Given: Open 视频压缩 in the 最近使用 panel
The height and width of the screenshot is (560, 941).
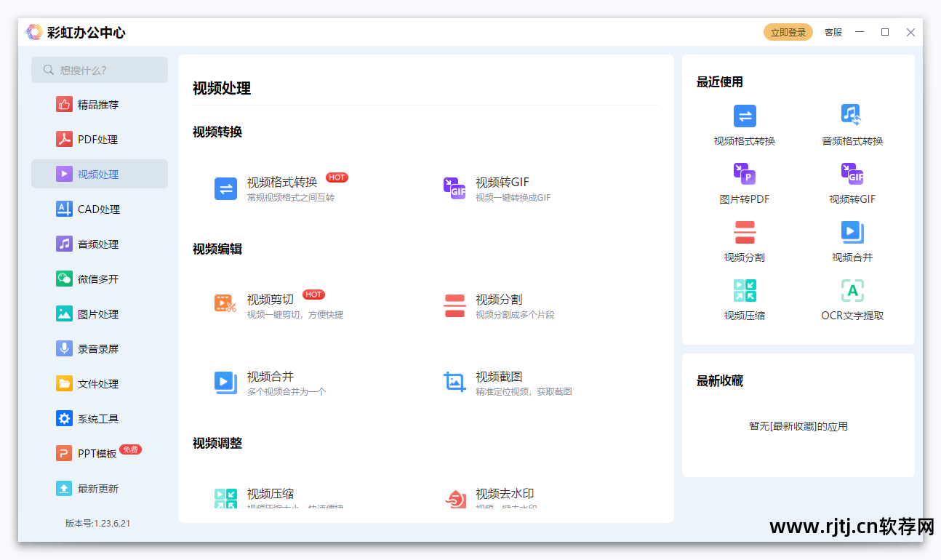Looking at the screenshot, I should (745, 291).
